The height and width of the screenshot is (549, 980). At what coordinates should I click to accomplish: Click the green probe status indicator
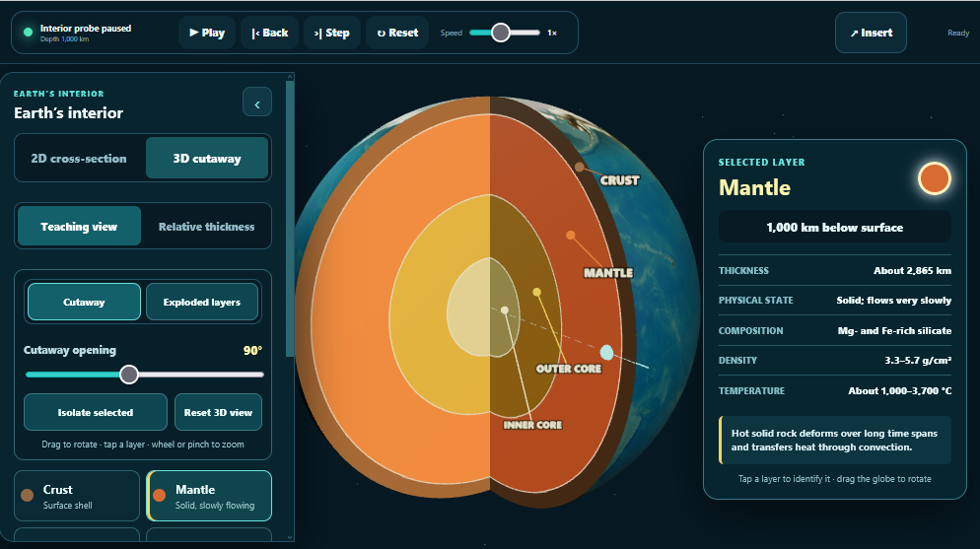[29, 32]
